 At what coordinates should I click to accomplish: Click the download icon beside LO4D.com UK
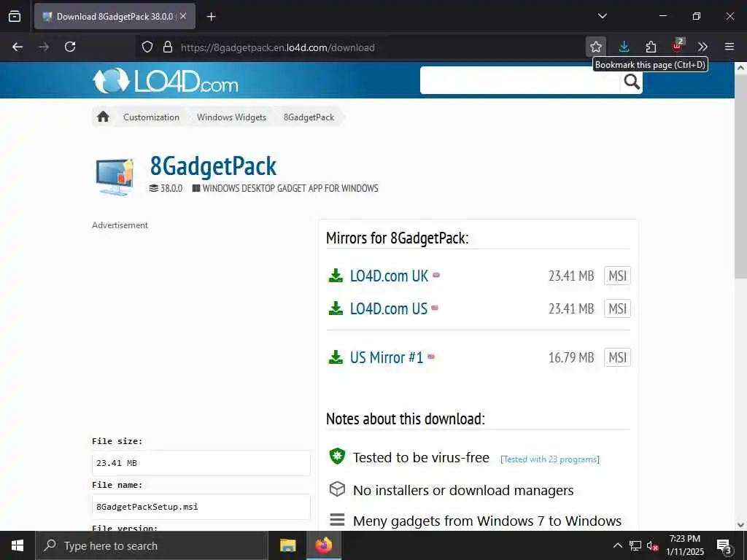tap(336, 275)
